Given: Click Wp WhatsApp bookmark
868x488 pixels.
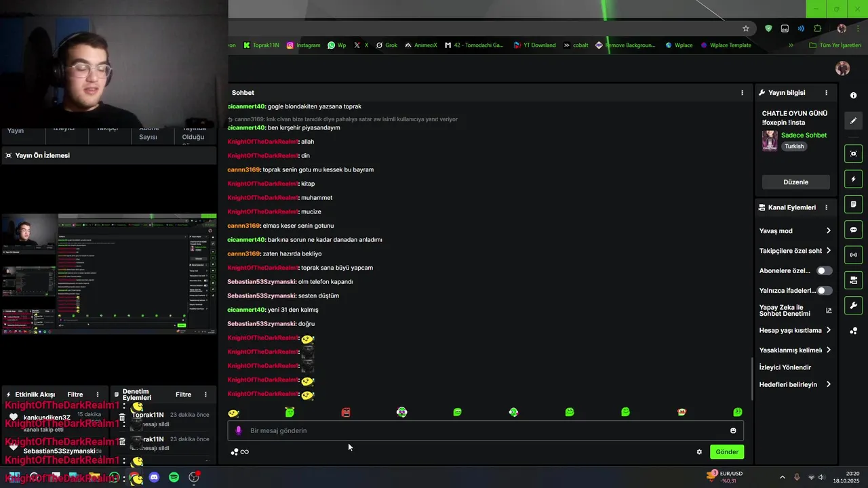Looking at the screenshot, I should click(336, 45).
